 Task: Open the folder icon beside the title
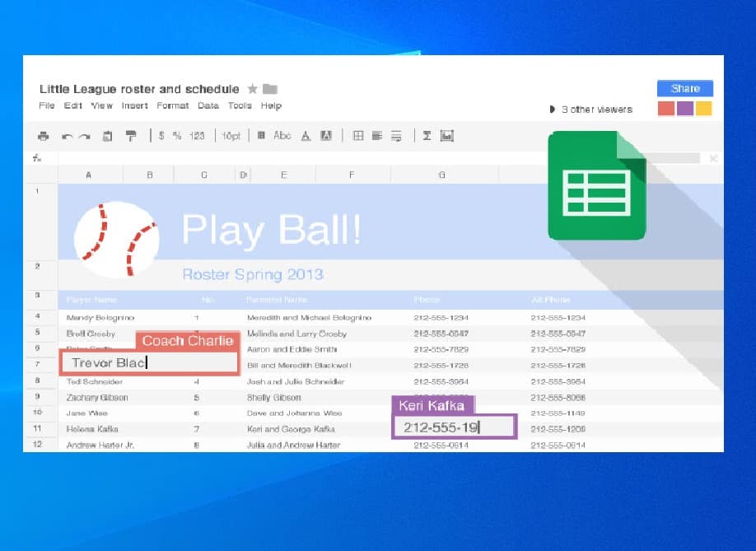(270, 89)
